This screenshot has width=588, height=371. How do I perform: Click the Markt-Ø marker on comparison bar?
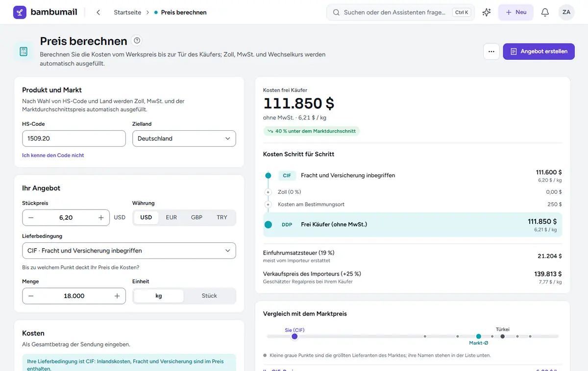point(479,336)
